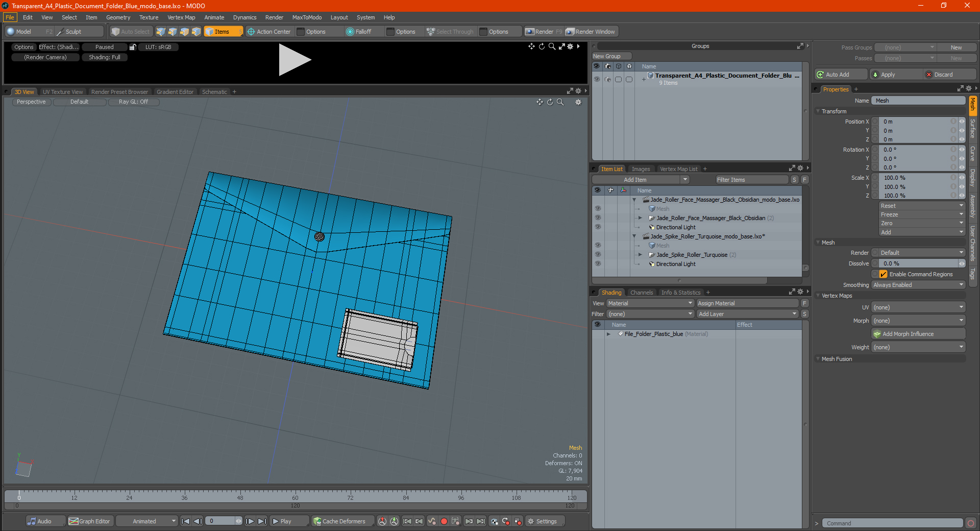This screenshot has width=980, height=531.
Task: Toggle visibility of second Directional Light
Action: (x=598, y=264)
